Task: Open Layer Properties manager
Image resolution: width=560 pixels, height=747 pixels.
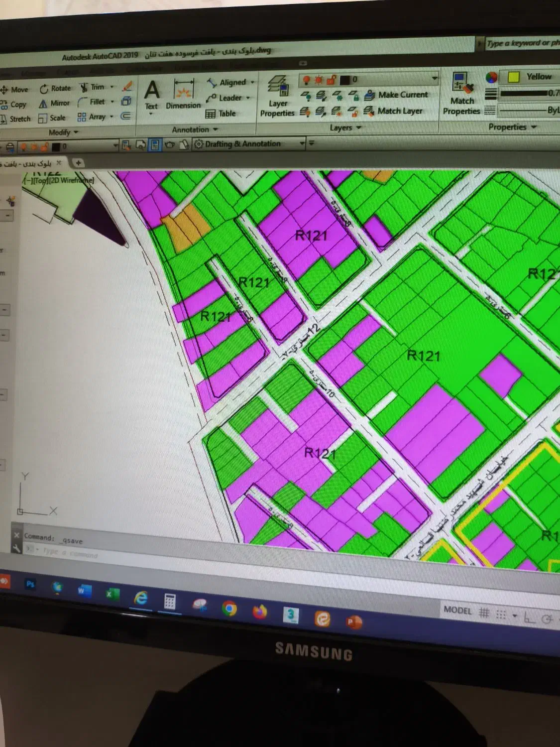Action: 277,97
